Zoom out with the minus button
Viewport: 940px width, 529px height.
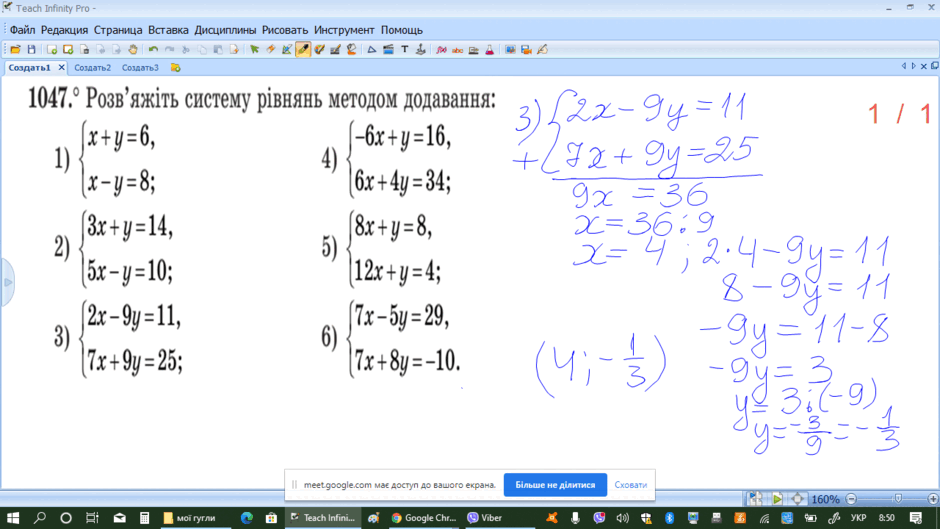(x=851, y=499)
